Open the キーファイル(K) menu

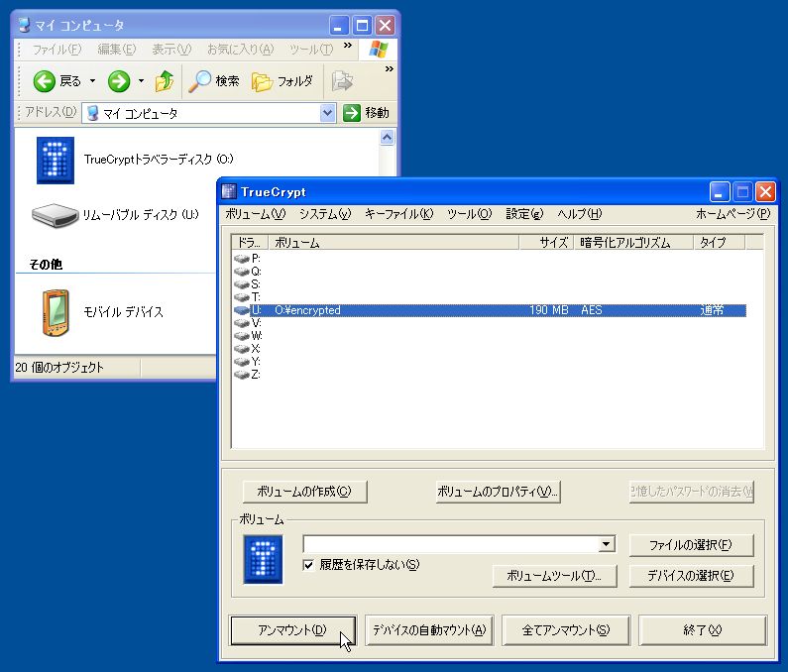point(399,214)
